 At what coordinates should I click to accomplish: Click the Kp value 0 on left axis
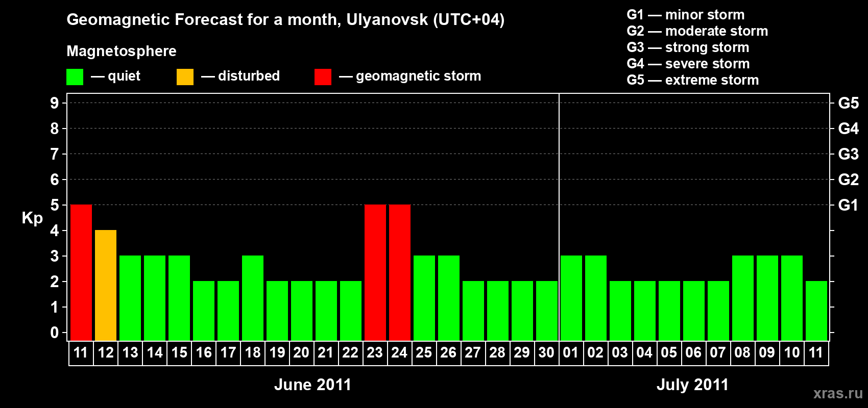coord(55,333)
